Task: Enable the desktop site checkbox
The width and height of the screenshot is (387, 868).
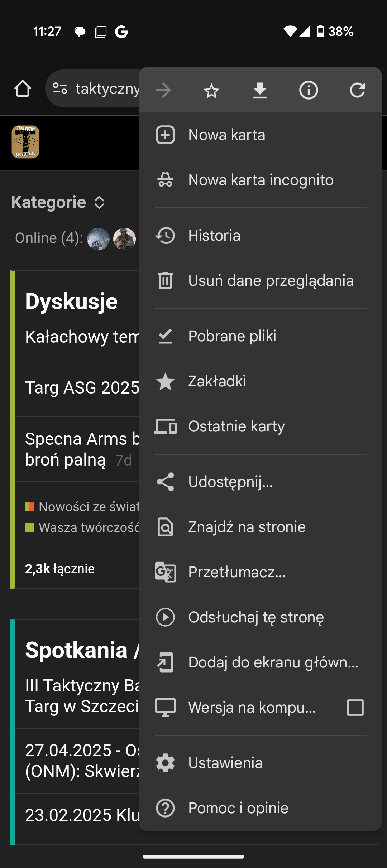Action: (x=355, y=708)
